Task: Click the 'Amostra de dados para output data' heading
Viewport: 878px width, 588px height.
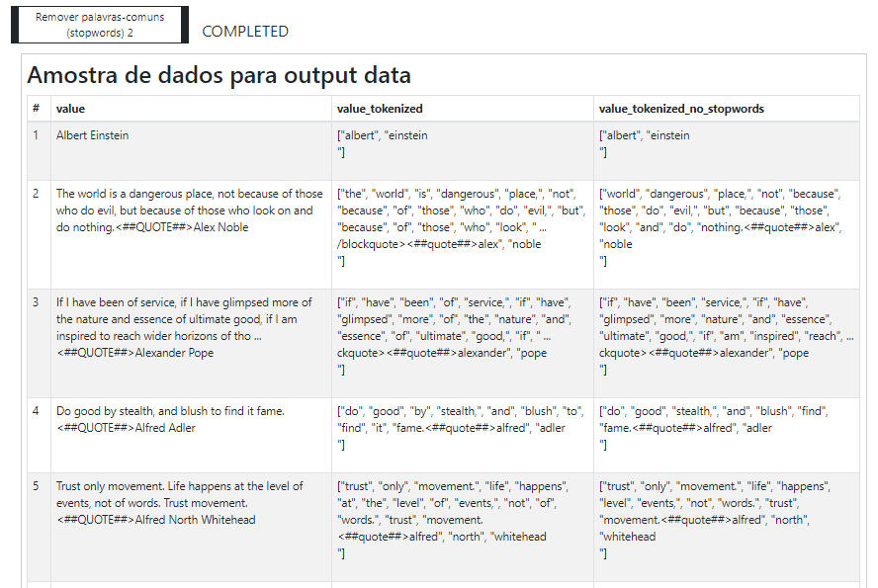Action: [x=219, y=75]
